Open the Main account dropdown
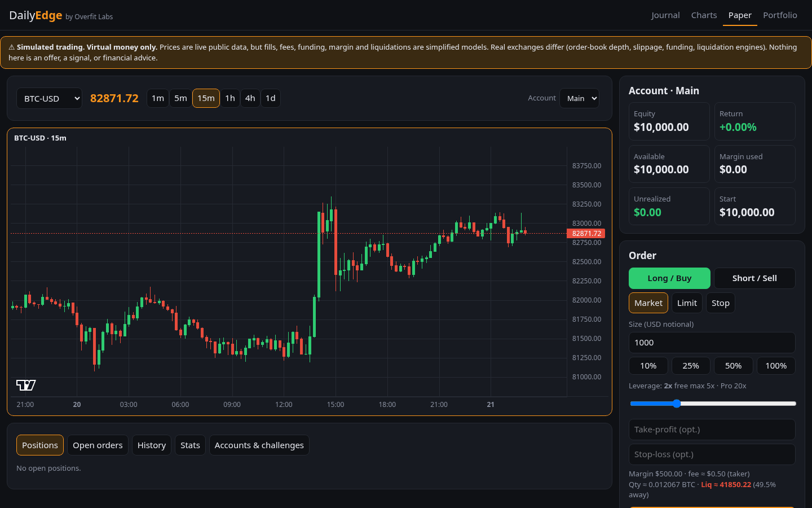 579,98
